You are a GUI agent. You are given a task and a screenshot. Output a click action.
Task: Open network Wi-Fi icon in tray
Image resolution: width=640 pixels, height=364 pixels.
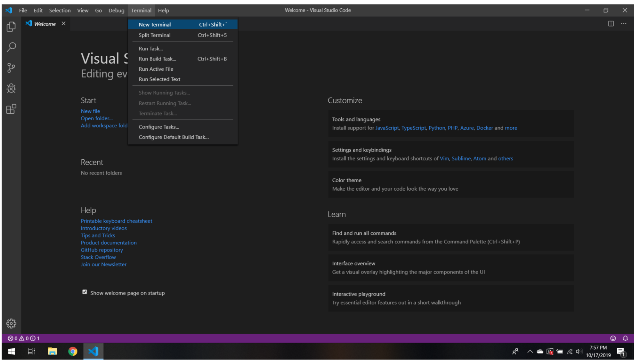coord(570,352)
